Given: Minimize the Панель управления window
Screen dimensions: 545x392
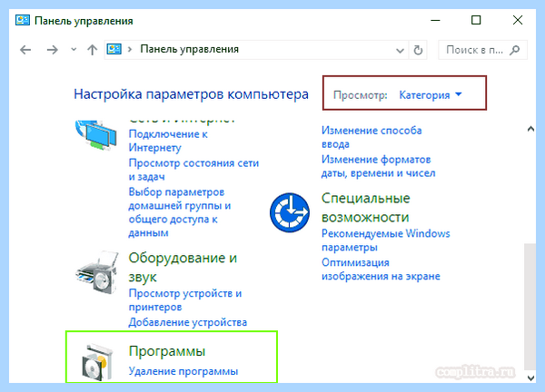Looking at the screenshot, I should point(435,21).
